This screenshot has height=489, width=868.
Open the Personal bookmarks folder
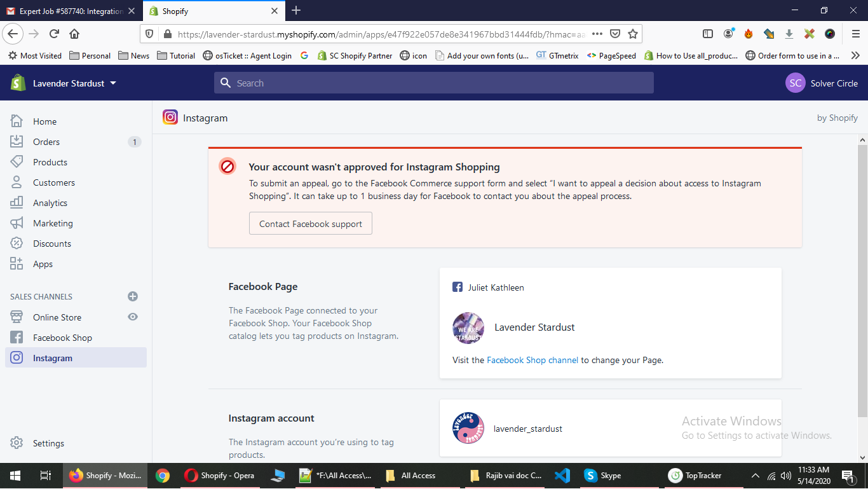click(x=90, y=55)
